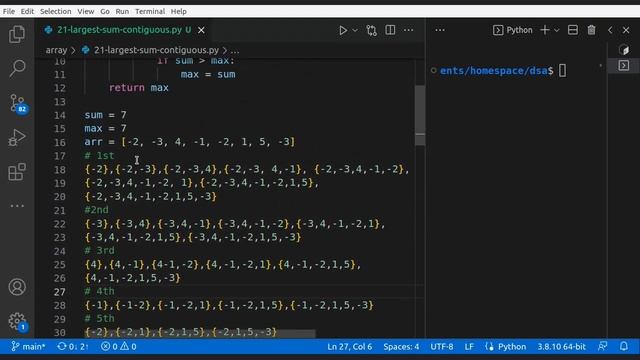Change end of line sequence LF
The image size is (640, 360).
469,347
